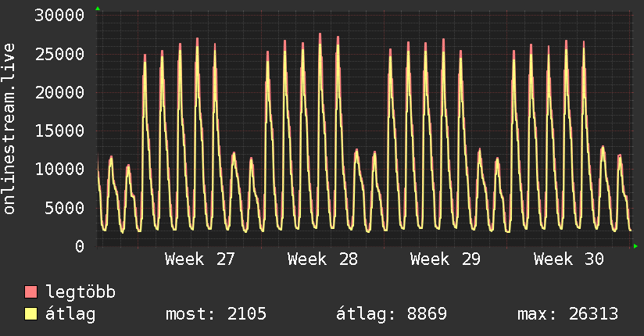The image size is (644, 336).
Task: Click the onlinestream.live vertical axis title
Action: (9, 129)
